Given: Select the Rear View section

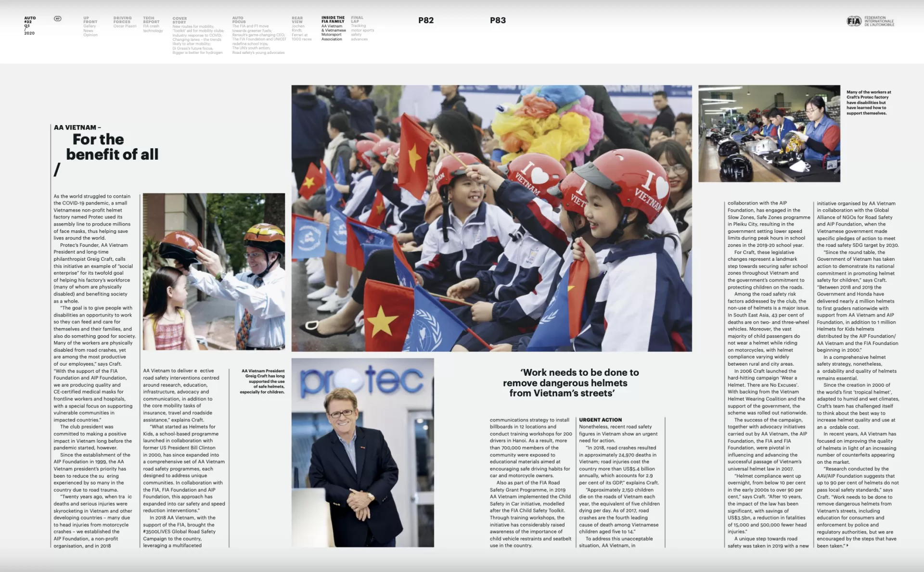Looking at the screenshot, I should [x=297, y=20].
